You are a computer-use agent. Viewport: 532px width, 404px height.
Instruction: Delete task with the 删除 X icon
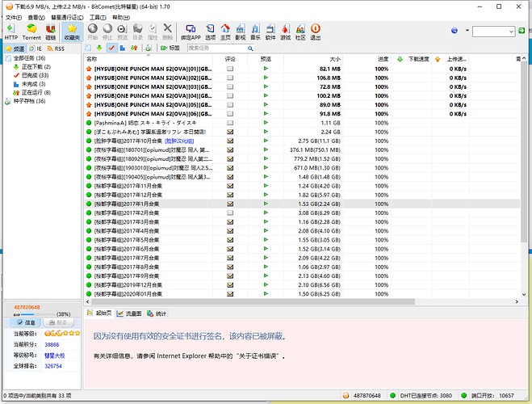pyautogui.click(x=168, y=32)
